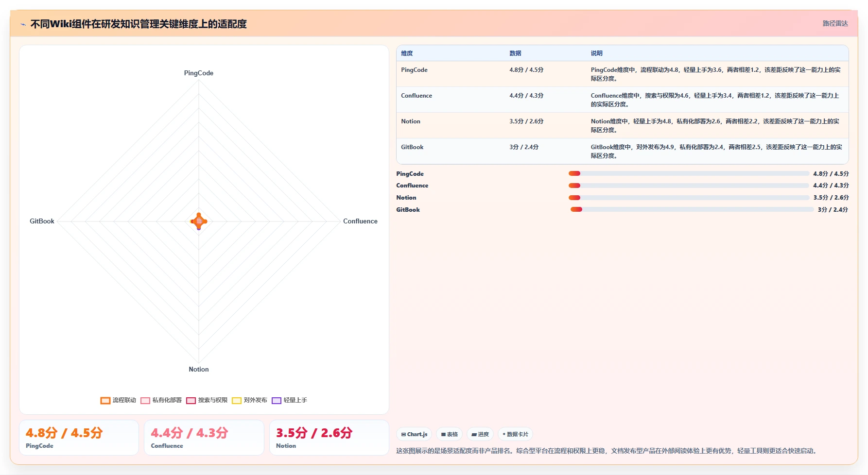Image resolution: width=868 pixels, height=475 pixels.
Task: Select the GitBook progress bar
Action: [692, 209]
